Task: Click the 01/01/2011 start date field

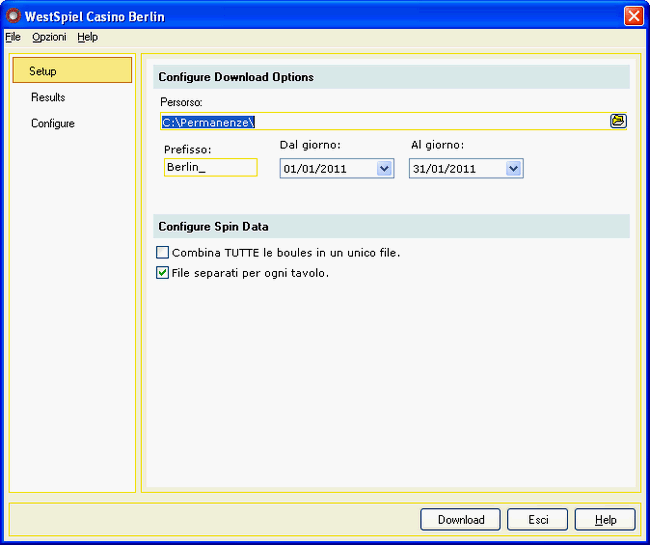Action: point(328,169)
